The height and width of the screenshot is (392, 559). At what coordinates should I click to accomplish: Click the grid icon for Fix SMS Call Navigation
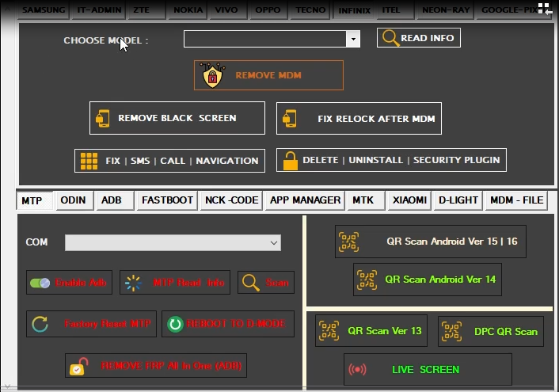pos(89,161)
